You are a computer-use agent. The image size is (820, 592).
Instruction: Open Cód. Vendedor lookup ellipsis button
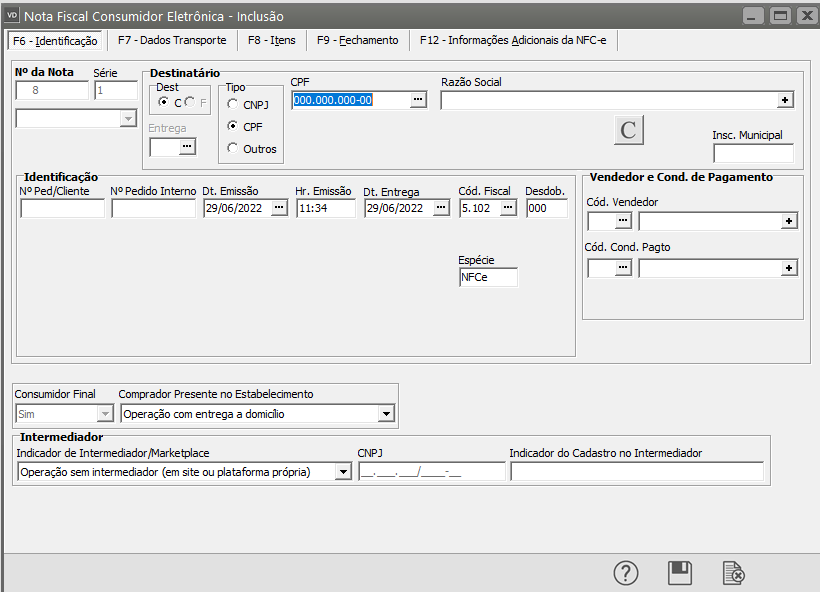click(623, 221)
